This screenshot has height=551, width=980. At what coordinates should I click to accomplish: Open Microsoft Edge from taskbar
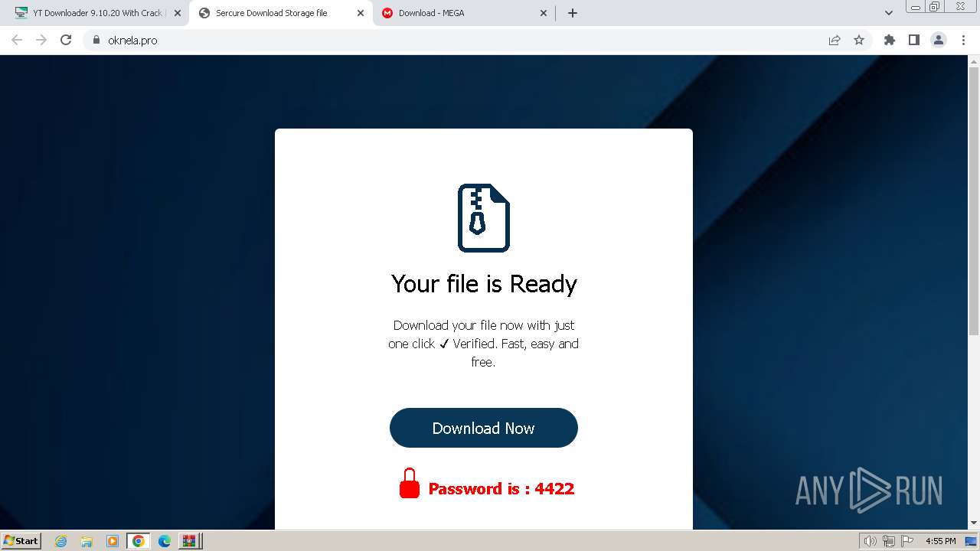click(165, 541)
